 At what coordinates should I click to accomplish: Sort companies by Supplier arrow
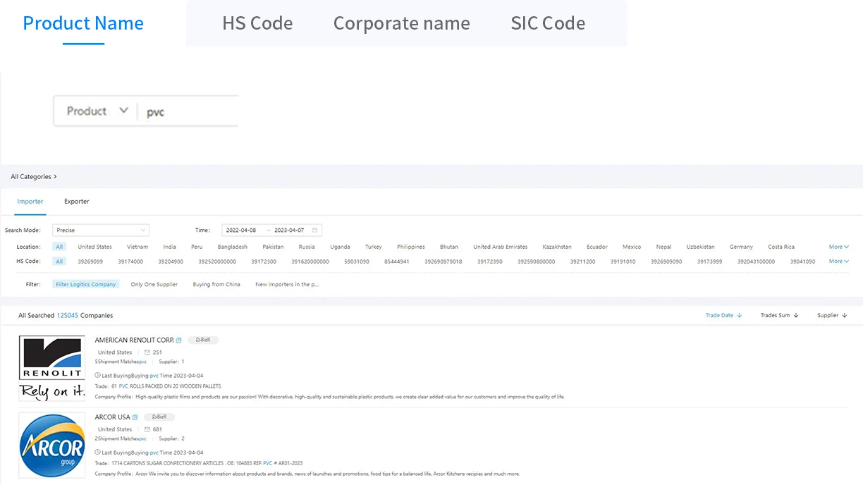(x=845, y=316)
